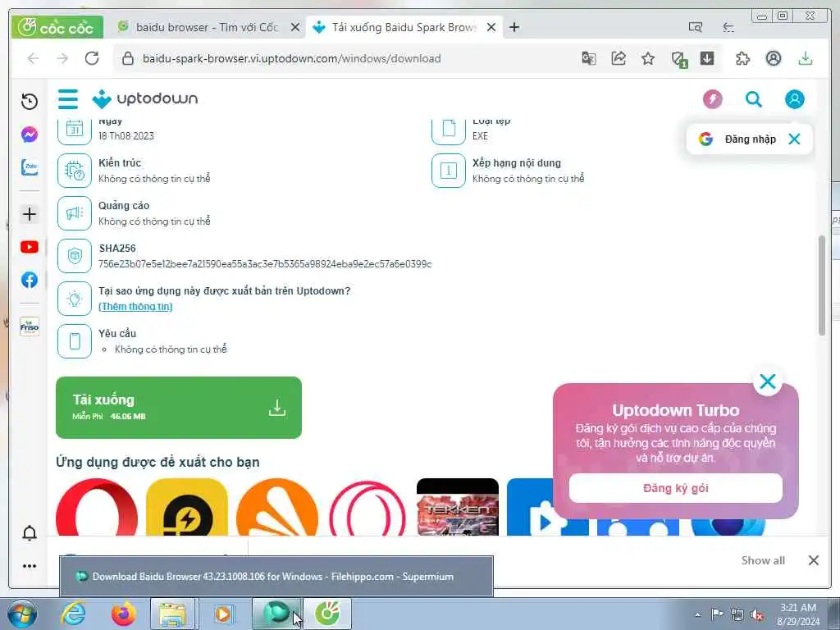Viewport: 840px width, 630px height.
Task: Go forward to the next page
Action: [x=62, y=58]
